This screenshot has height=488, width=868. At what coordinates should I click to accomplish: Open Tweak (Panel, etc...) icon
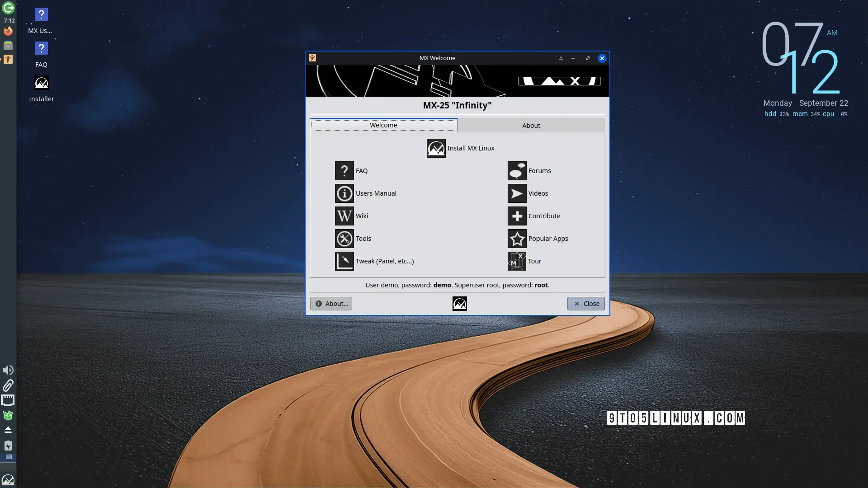tap(344, 261)
